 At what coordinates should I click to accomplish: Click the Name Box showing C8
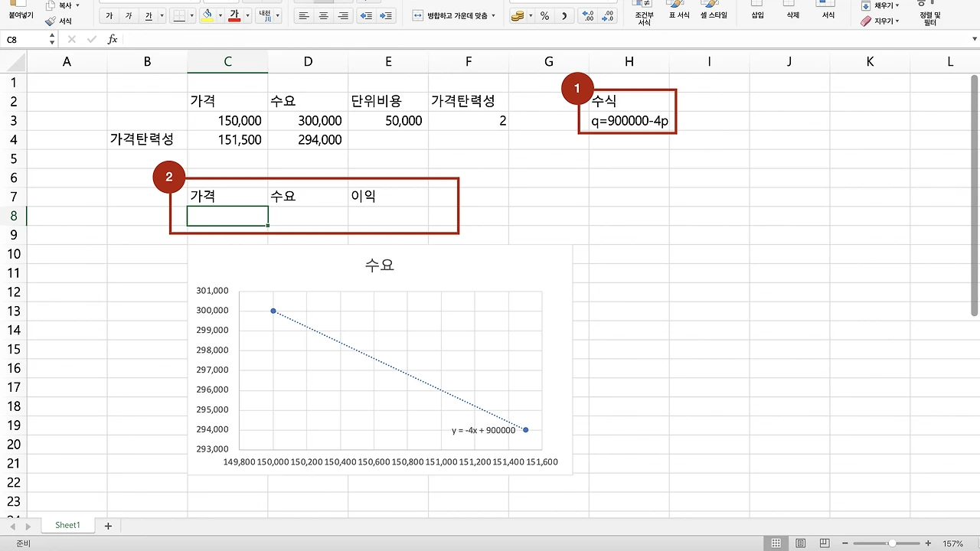click(24, 39)
